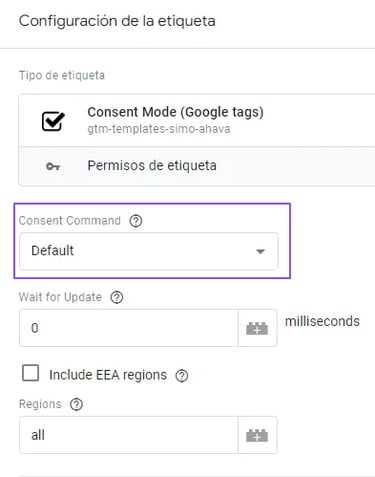
Task: Click the key icon beside Permisos de etiqueta
Action: coord(53,166)
